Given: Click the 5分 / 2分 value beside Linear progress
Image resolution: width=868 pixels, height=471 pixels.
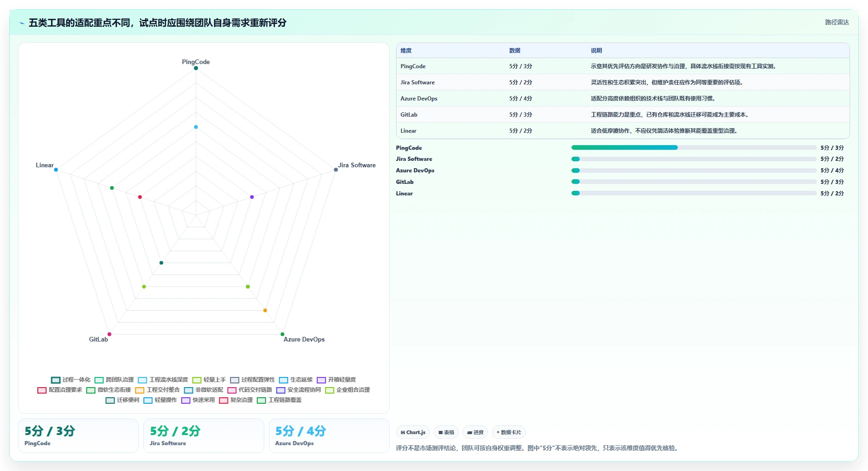Looking at the screenshot, I should 832,194.
